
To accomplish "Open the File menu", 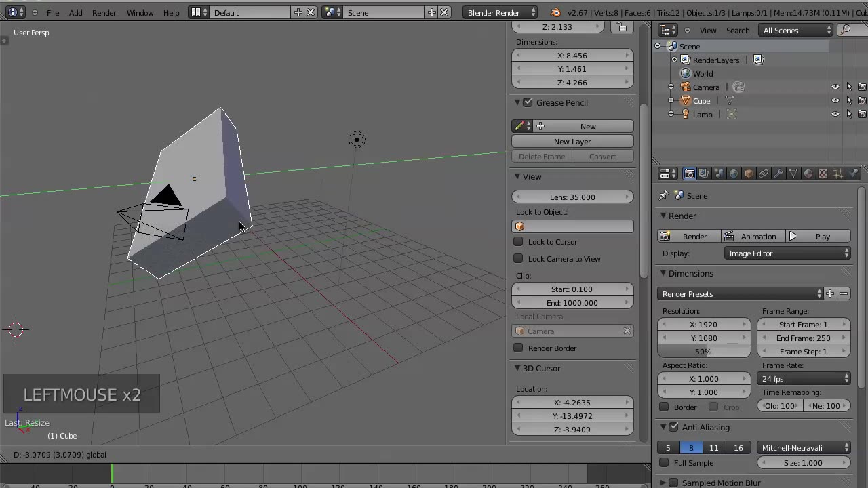I will (x=52, y=12).
